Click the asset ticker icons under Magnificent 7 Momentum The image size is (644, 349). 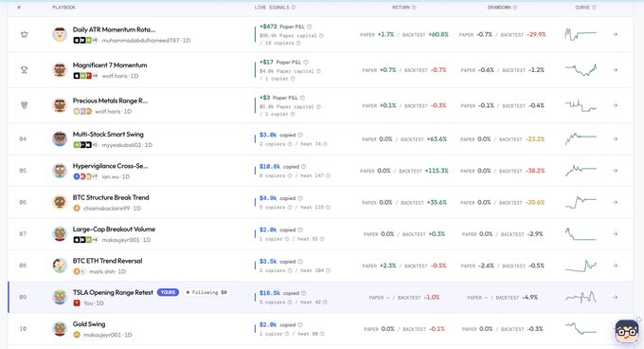[85, 76]
